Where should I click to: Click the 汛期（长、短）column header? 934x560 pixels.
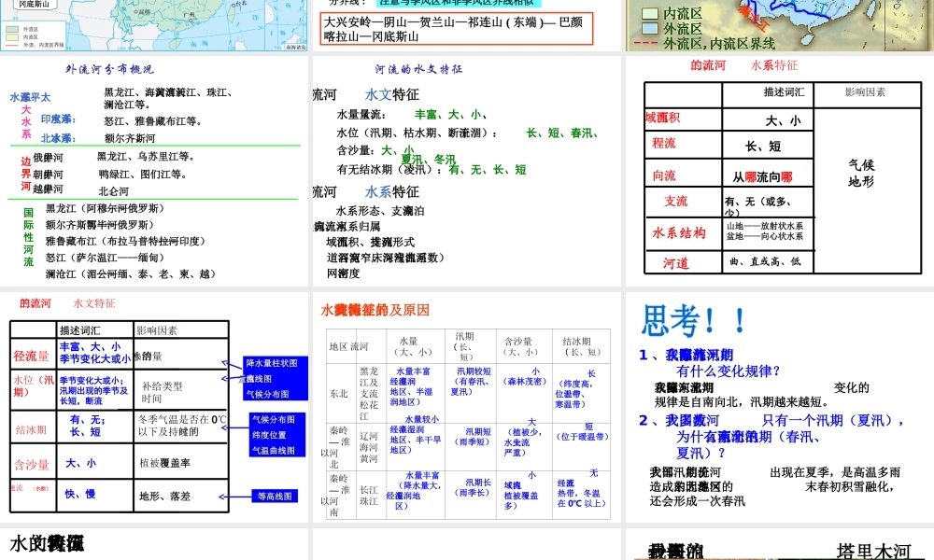tap(464, 346)
